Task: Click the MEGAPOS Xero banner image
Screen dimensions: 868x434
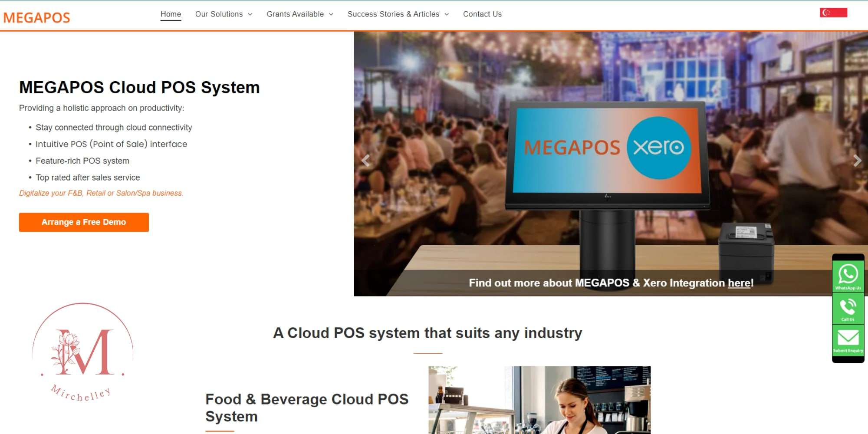Action: point(611,164)
